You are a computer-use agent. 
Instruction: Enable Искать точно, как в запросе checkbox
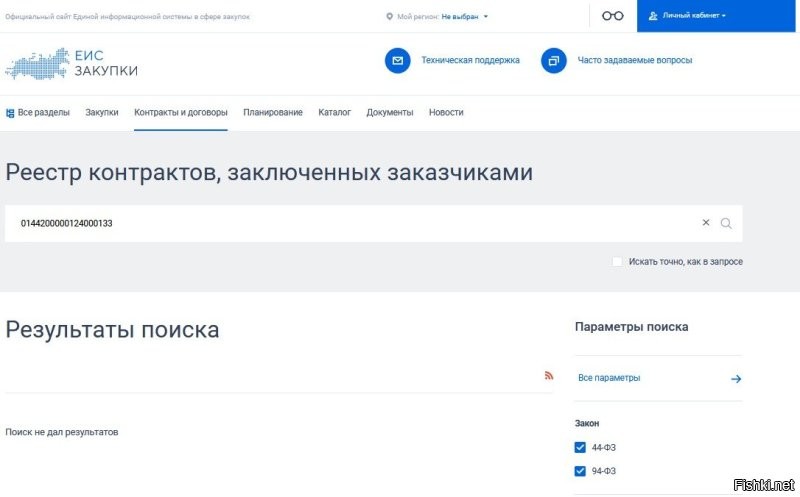[x=617, y=262]
